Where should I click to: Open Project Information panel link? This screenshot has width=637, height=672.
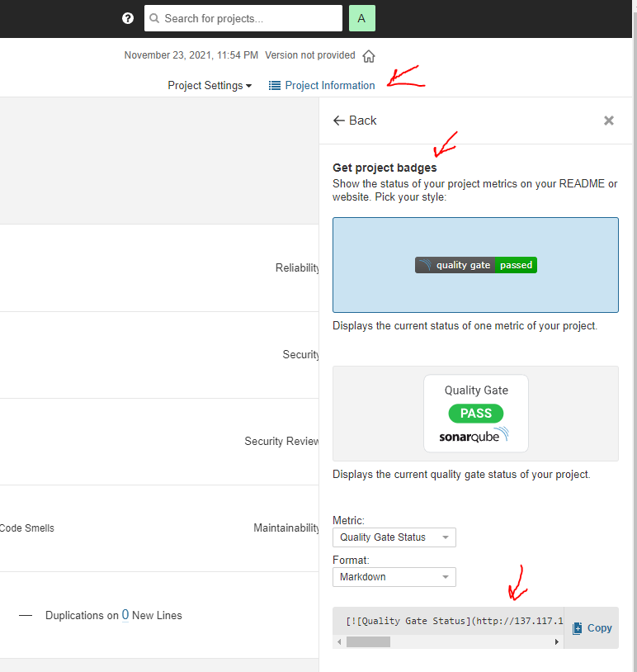(x=322, y=86)
